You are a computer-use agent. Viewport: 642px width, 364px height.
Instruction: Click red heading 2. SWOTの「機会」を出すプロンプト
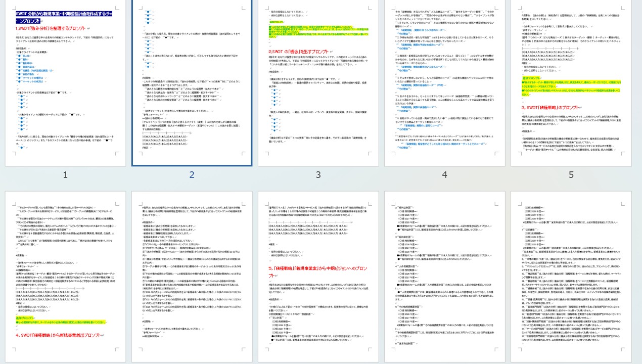(x=299, y=51)
